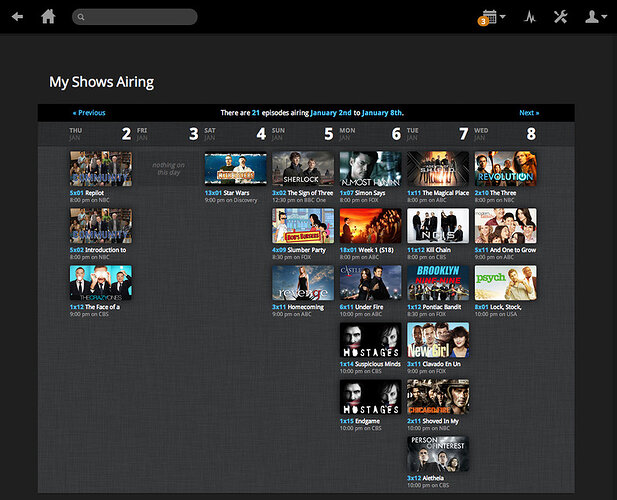Screen dimensions: 617x500
Task: Click 3x02 The Sign of Three title
Action: (x=303, y=193)
